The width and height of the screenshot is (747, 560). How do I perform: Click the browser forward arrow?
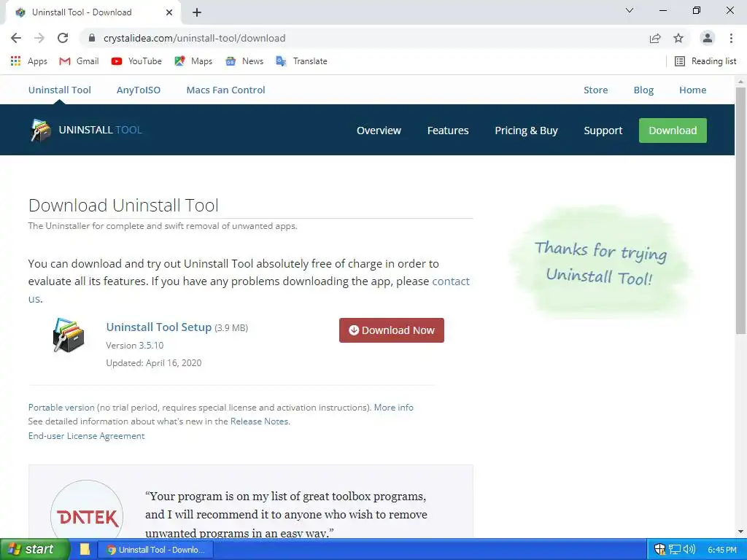39,38
